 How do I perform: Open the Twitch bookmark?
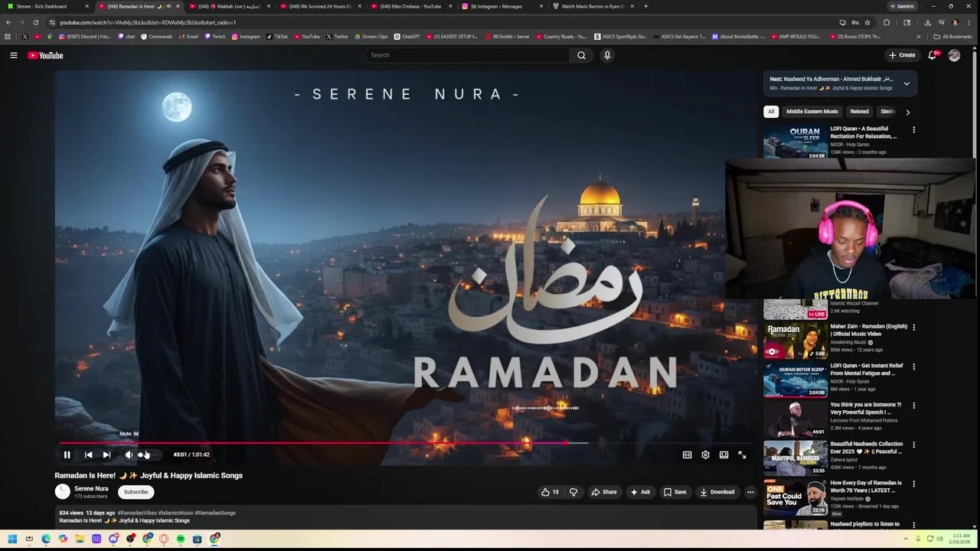click(215, 36)
